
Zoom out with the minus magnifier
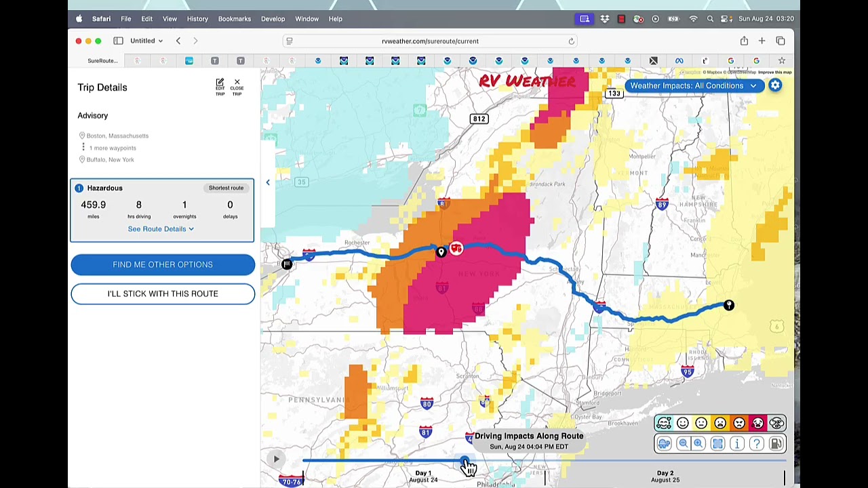point(683,443)
